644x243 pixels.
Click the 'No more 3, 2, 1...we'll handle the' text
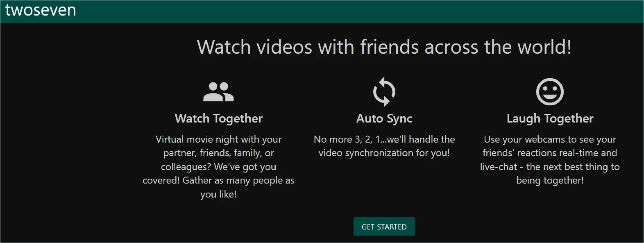(384, 139)
